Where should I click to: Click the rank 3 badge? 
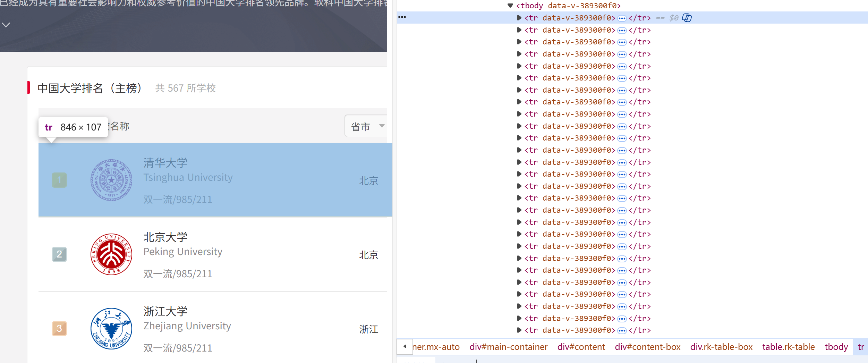click(x=59, y=329)
